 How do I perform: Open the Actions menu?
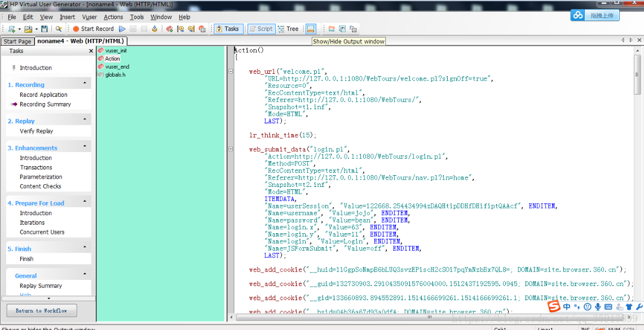coord(113,17)
